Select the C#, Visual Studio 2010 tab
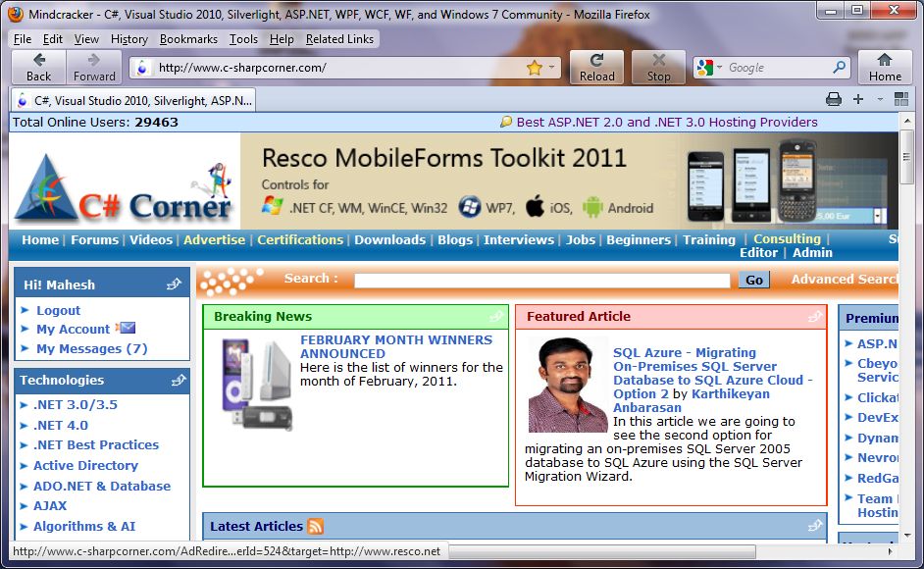924x569 pixels. 132,100
